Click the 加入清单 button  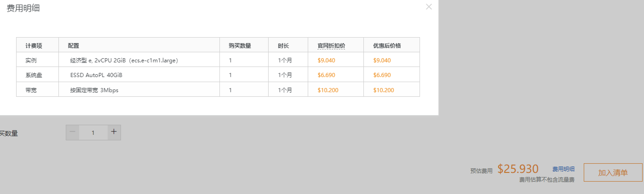(x=613, y=172)
